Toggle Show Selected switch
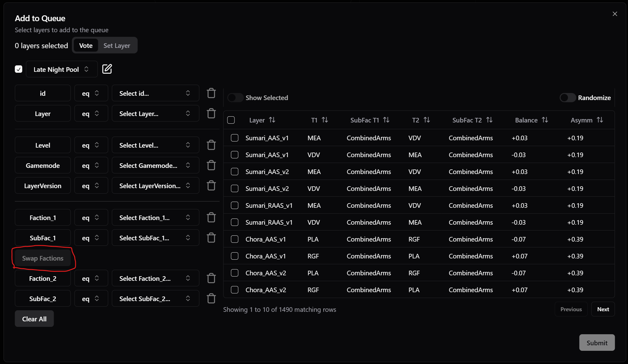The width and height of the screenshot is (628, 364). 235,98
